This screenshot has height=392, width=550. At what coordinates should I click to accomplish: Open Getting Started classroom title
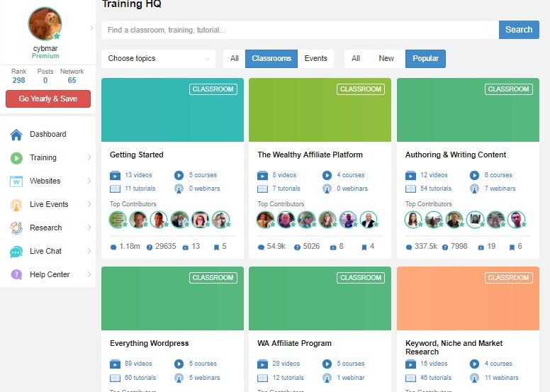[137, 155]
